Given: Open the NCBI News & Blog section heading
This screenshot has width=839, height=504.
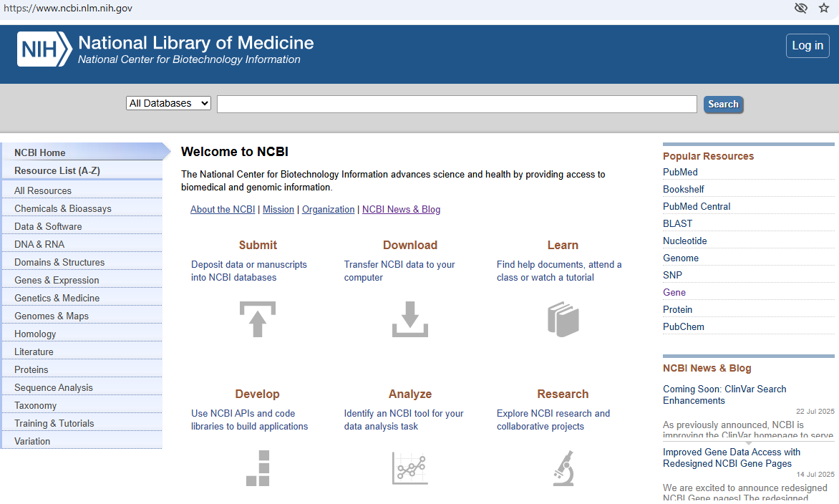Looking at the screenshot, I should click(x=707, y=368).
